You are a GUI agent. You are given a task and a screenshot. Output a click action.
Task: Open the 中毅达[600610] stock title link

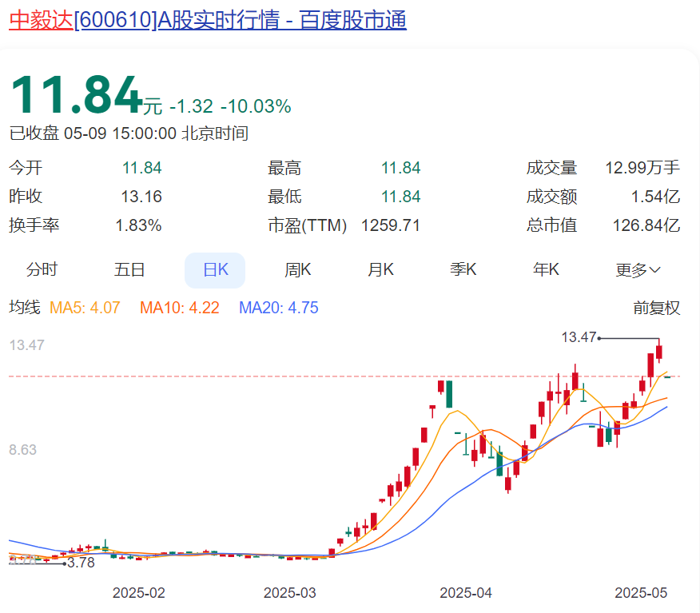pyautogui.click(x=207, y=19)
